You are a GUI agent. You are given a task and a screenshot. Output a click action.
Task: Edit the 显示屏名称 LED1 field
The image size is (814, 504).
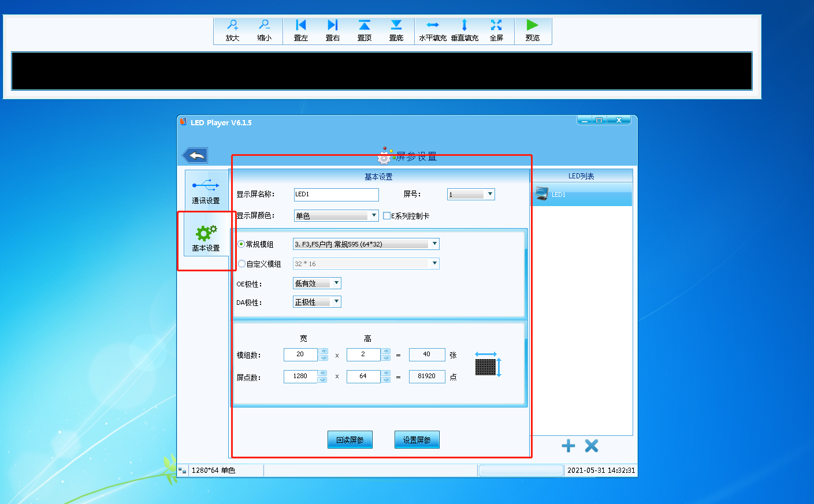336,195
